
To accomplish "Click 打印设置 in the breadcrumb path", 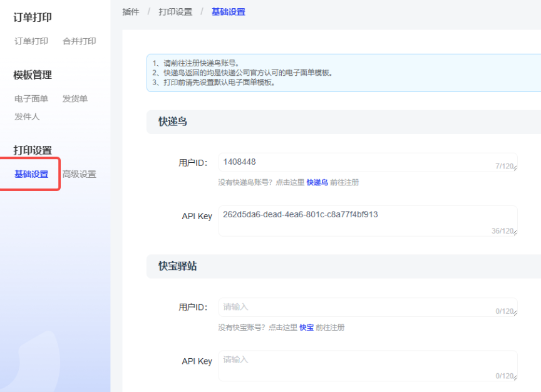I will click(175, 12).
